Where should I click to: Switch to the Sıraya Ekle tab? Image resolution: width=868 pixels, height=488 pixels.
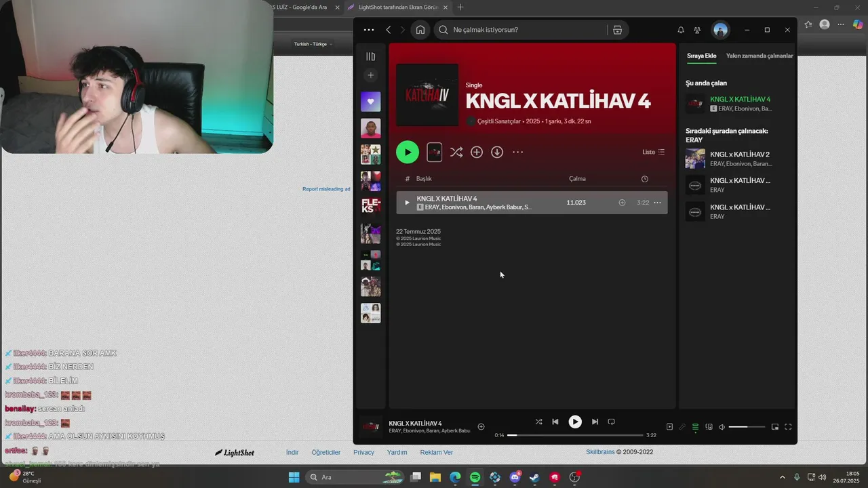point(701,56)
